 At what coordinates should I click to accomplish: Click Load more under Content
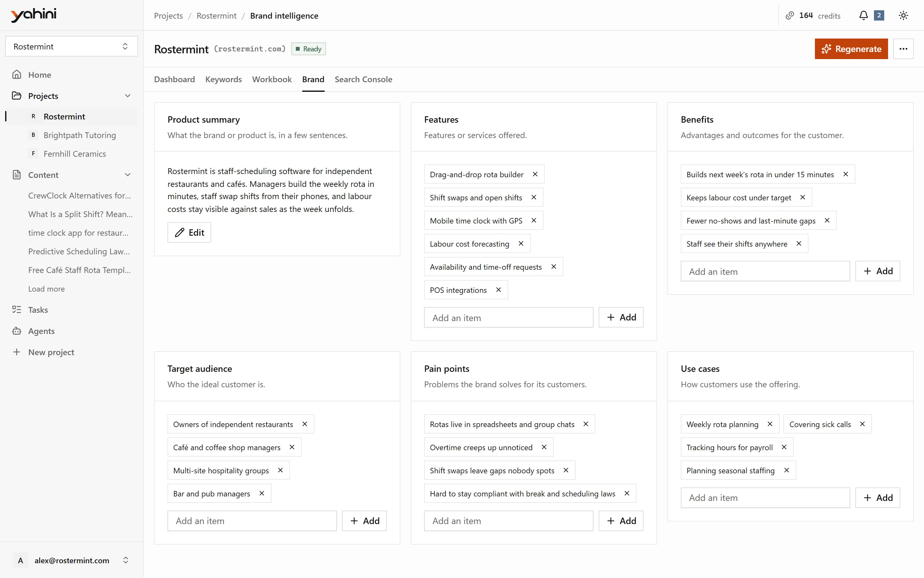pyautogui.click(x=46, y=289)
